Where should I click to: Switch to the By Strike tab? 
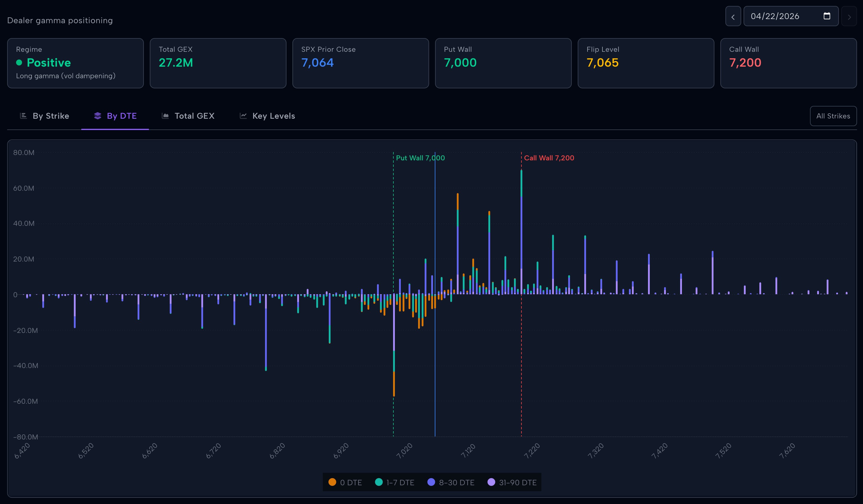pos(51,116)
